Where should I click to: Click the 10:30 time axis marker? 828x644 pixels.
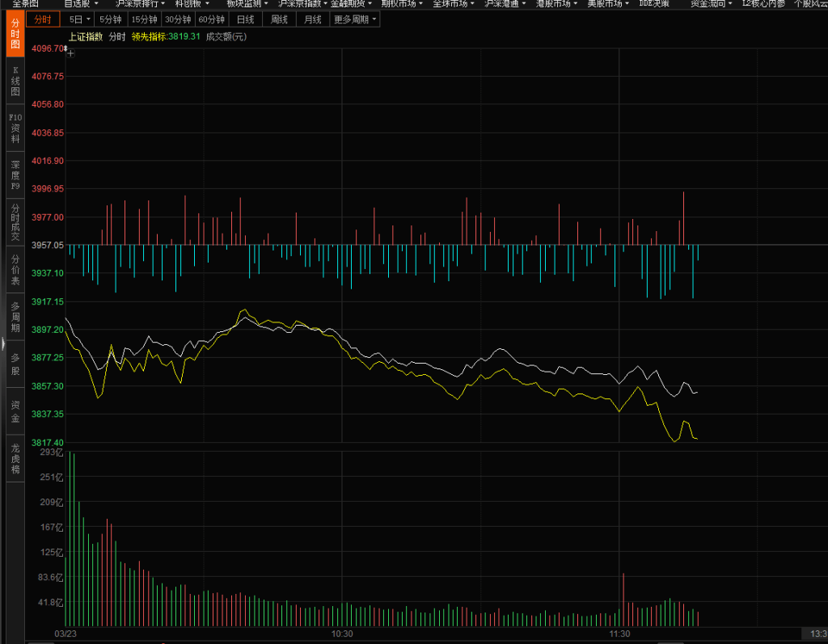[342, 633]
